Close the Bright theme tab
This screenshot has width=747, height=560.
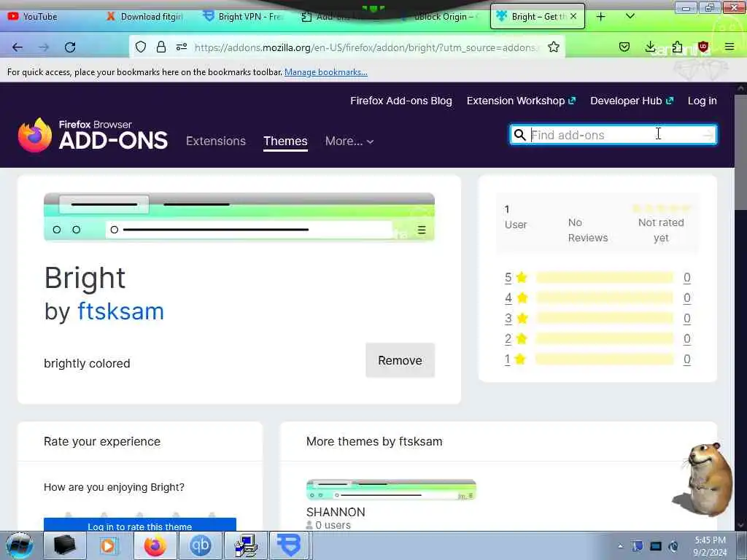[573, 16]
